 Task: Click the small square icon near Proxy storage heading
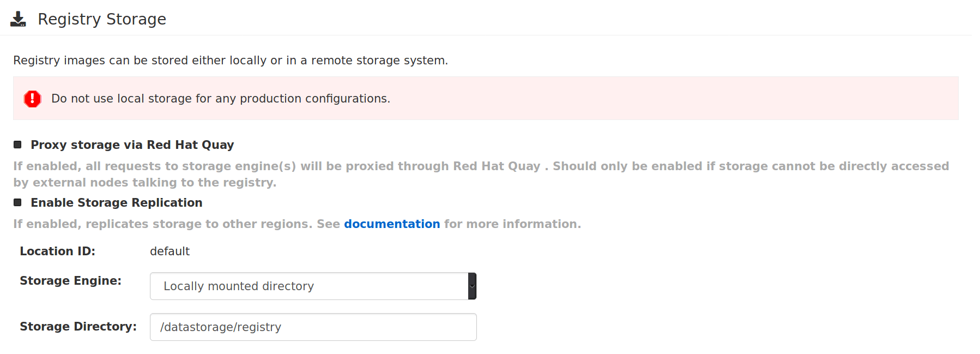pyautogui.click(x=17, y=144)
